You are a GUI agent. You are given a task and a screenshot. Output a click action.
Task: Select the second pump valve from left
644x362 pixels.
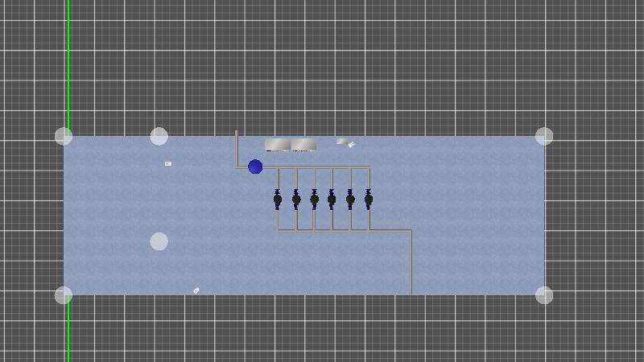click(296, 199)
